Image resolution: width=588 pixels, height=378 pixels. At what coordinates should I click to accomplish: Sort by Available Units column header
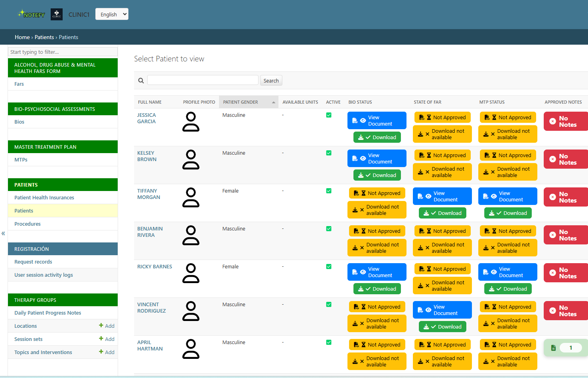pyautogui.click(x=300, y=102)
